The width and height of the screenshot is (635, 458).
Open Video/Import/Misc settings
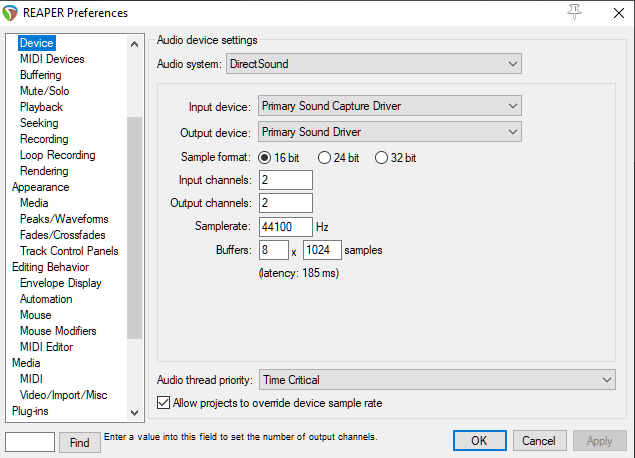[64, 395]
